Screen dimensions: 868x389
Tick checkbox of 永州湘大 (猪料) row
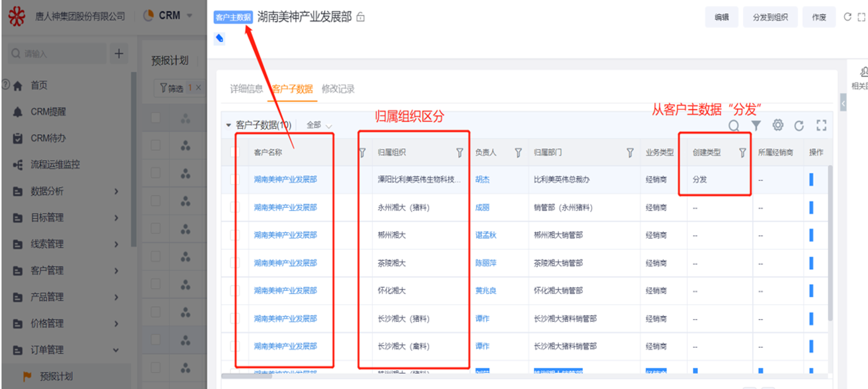point(235,207)
